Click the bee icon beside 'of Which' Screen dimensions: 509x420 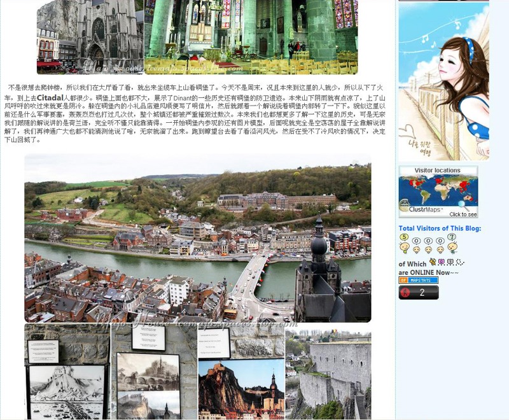tap(433, 262)
